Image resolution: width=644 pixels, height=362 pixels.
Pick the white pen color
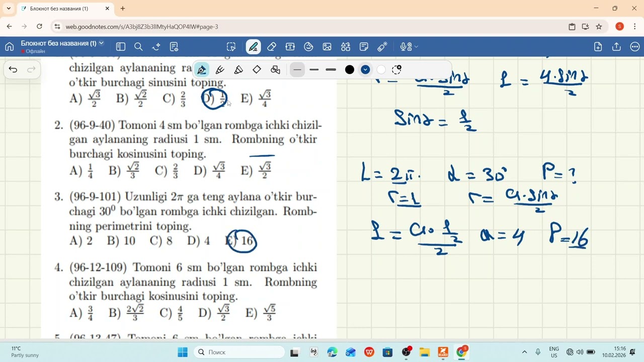(381, 69)
